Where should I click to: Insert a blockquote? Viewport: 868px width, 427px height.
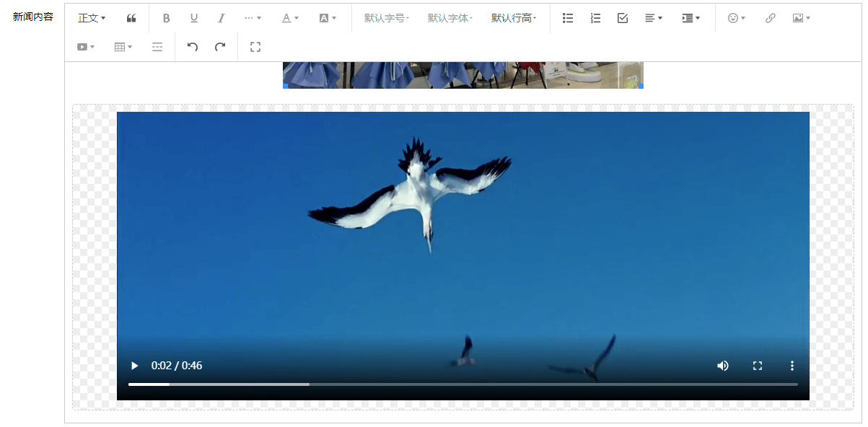pyautogui.click(x=131, y=18)
